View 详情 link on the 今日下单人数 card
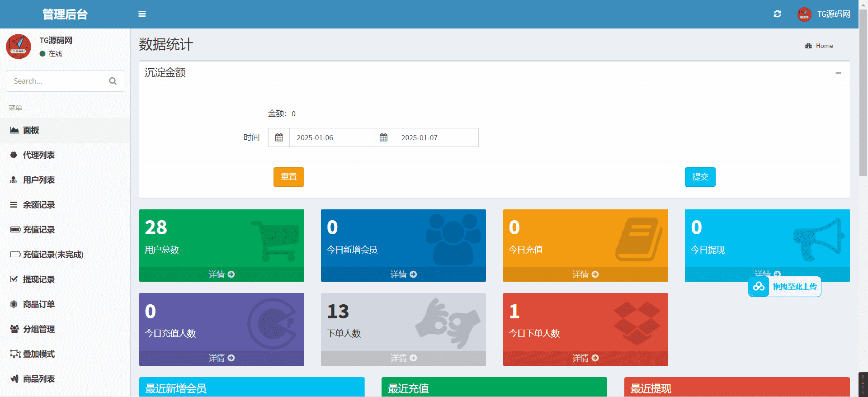 [585, 358]
